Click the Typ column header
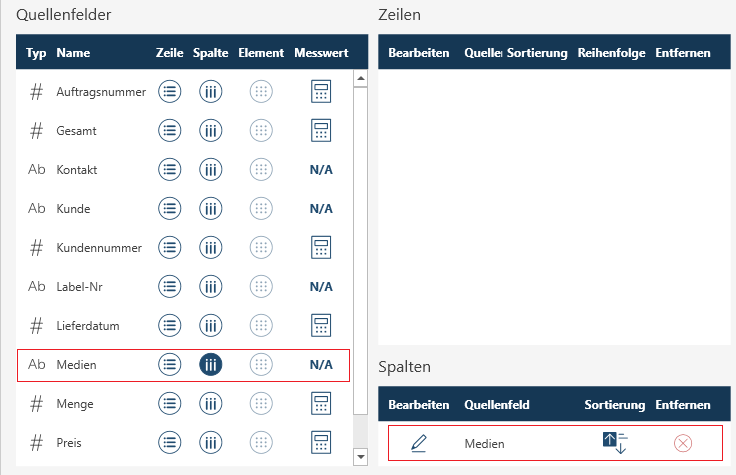The width and height of the screenshot is (736, 475). [x=37, y=52]
